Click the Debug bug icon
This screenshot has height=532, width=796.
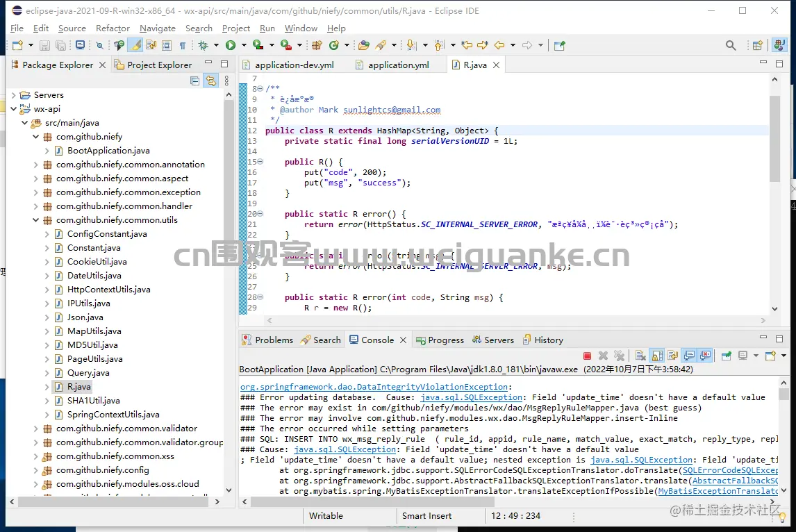[204, 45]
